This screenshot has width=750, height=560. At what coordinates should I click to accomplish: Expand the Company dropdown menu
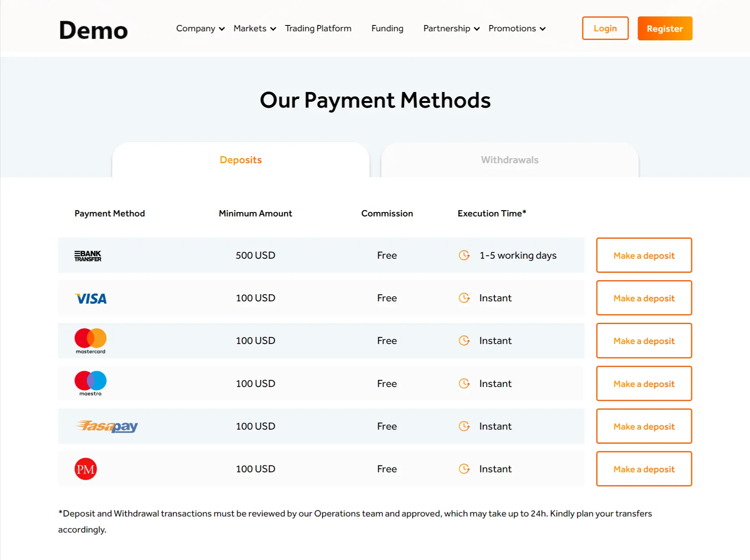tap(200, 29)
